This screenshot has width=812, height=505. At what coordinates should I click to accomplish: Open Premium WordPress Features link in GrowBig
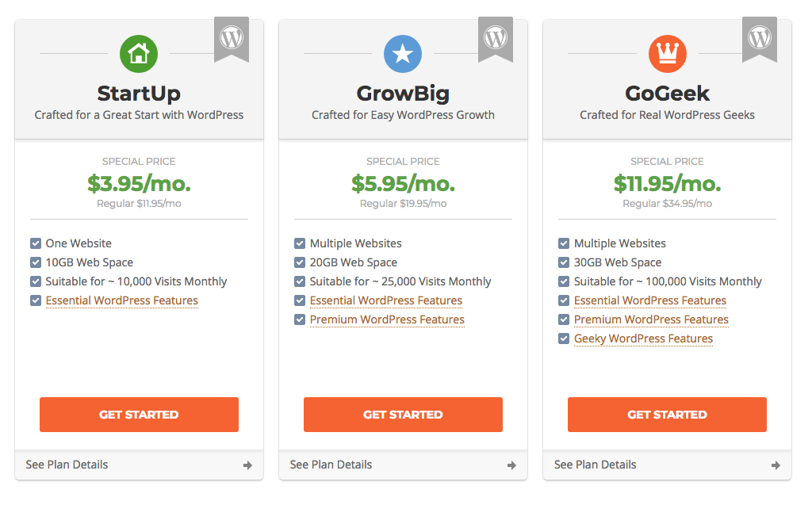387,320
